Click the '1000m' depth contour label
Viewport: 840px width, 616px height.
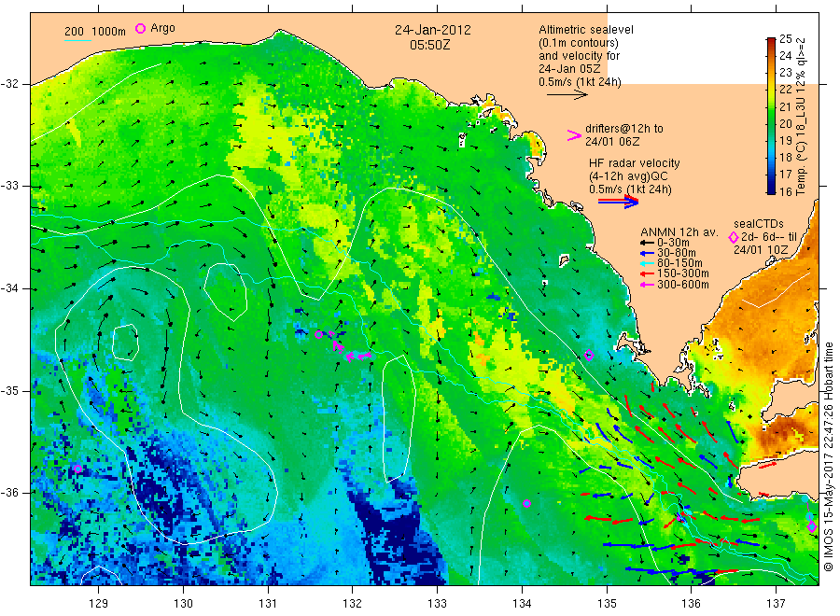click(108, 32)
